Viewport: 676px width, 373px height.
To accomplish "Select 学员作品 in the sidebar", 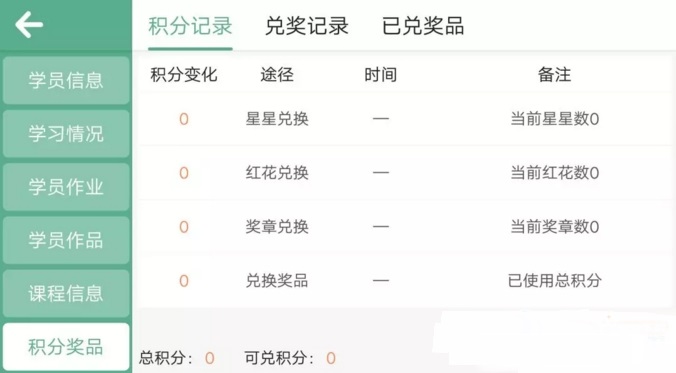I will (66, 240).
